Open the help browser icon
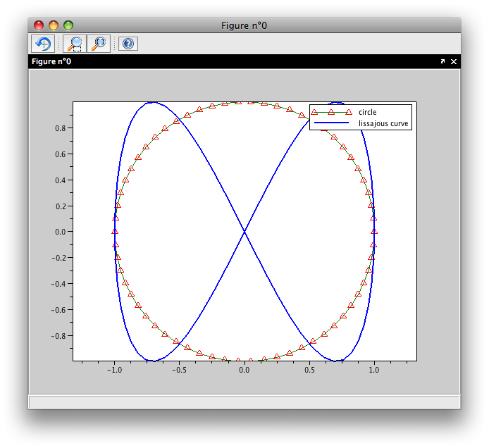 128,44
